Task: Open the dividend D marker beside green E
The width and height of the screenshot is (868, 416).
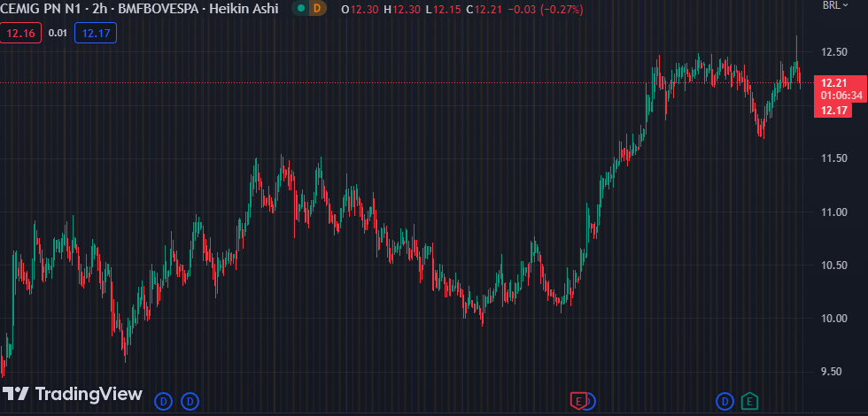Action: click(x=725, y=400)
